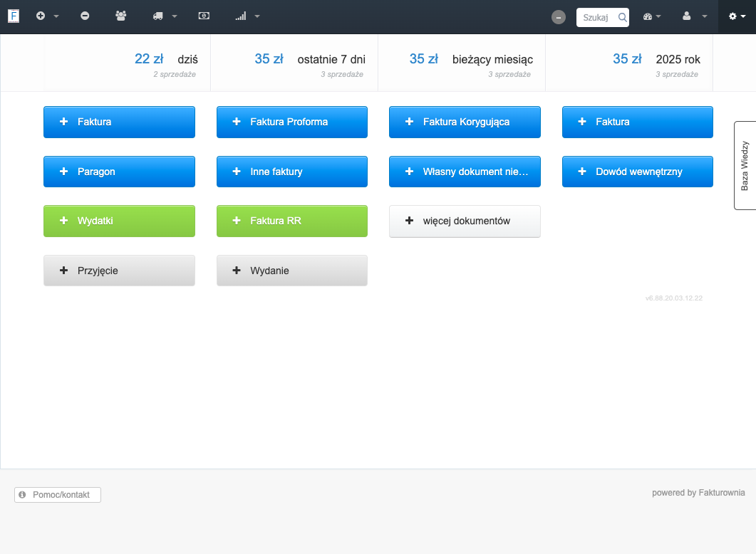Expand the caret beside the gear icon

point(743,16)
